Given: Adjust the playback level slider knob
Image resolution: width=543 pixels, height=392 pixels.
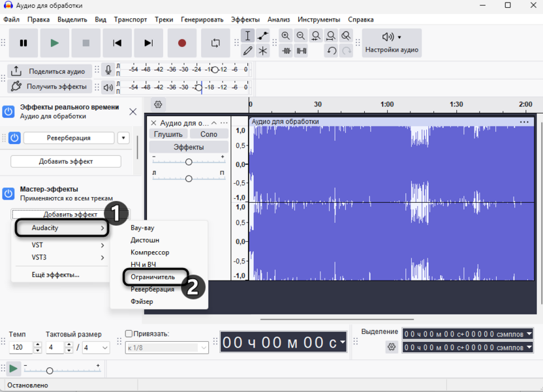Looking at the screenshot, I should pyautogui.click(x=198, y=87).
